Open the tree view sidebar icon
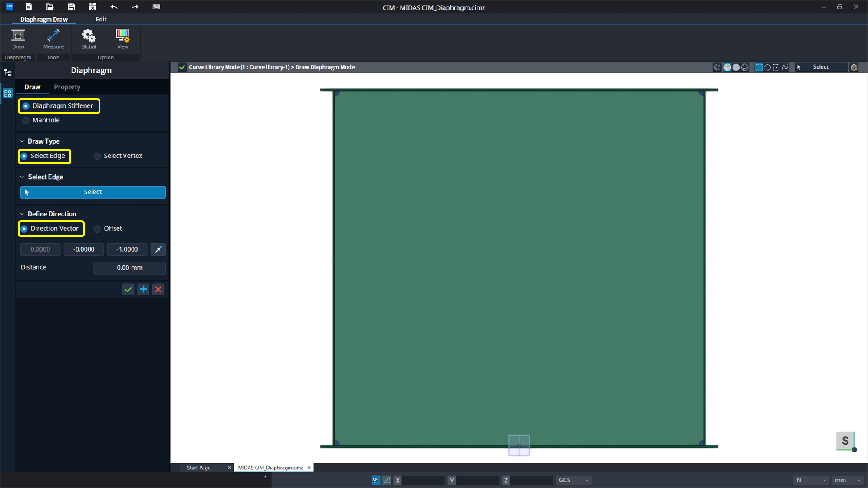Screen dimensions: 868x488 (x=8, y=73)
